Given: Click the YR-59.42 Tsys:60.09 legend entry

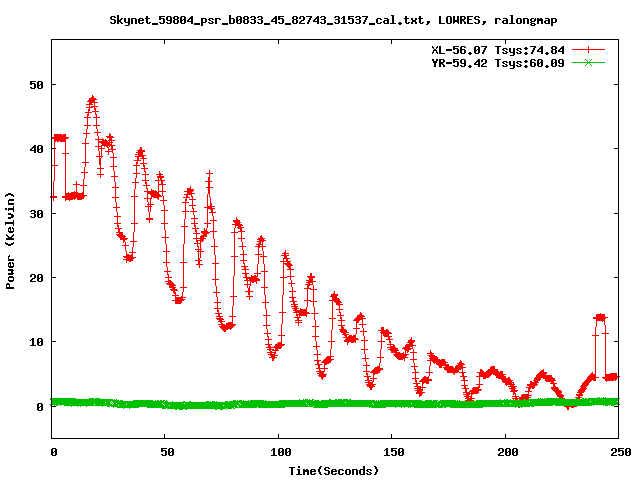Looking at the screenshot, I should tap(498, 63).
